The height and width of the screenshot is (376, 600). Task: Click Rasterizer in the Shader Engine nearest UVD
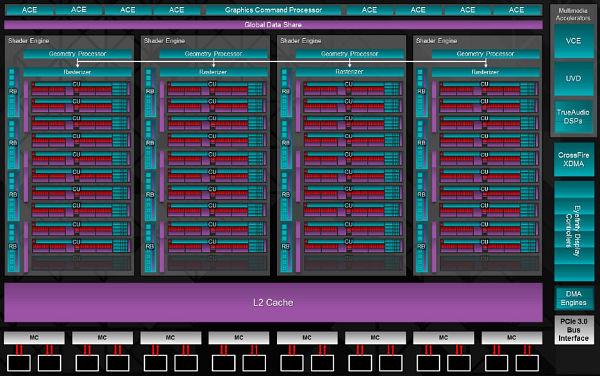coord(486,72)
